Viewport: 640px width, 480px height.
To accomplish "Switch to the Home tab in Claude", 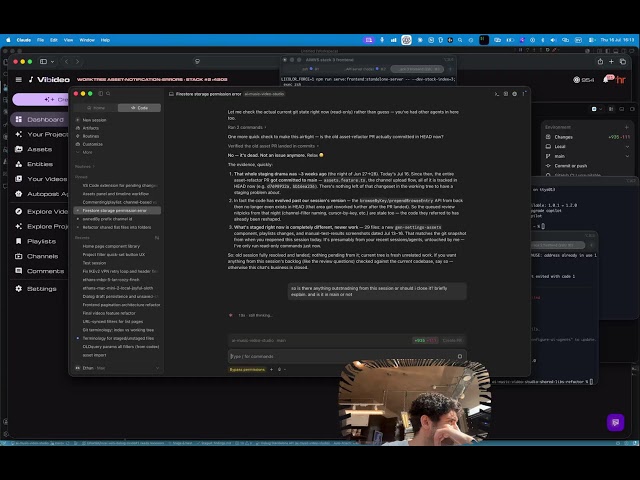I will [x=96, y=108].
